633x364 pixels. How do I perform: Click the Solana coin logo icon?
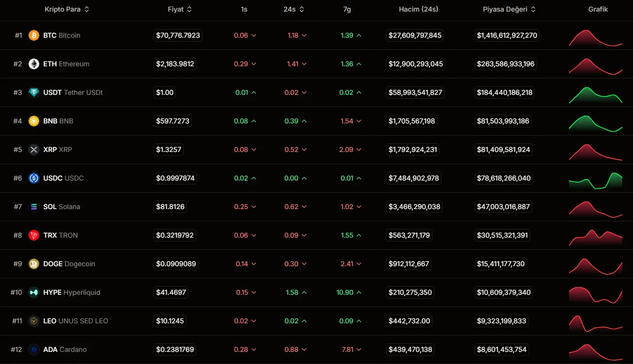tap(34, 207)
